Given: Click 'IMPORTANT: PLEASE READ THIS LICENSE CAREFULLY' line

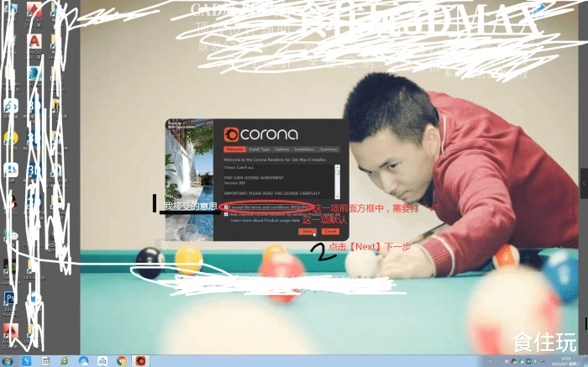Looking at the screenshot, I should pyautogui.click(x=272, y=193).
